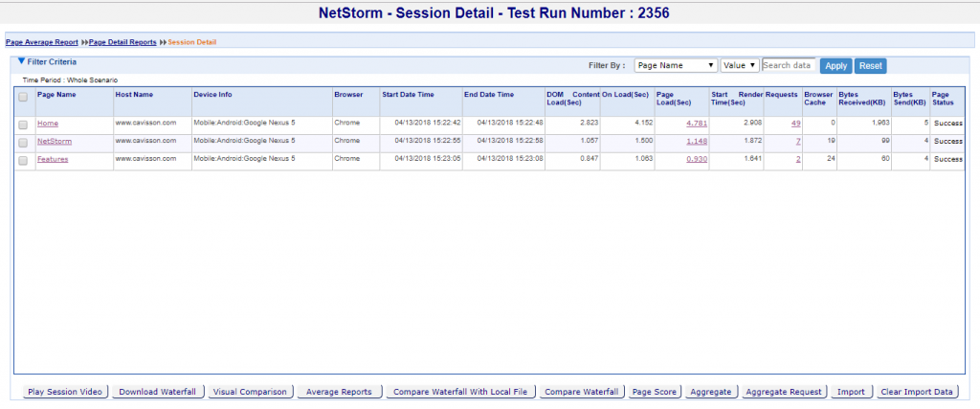Check the Features row checkbox
Image resolution: width=980 pixels, height=409 pixels.
click(x=23, y=161)
